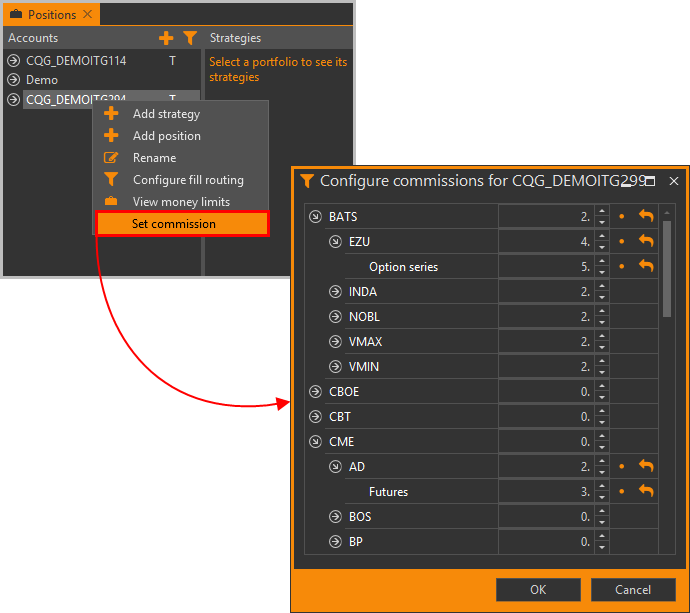Choose Add strategy from context menu
Viewport: 690px width, 613px height.
(x=166, y=114)
